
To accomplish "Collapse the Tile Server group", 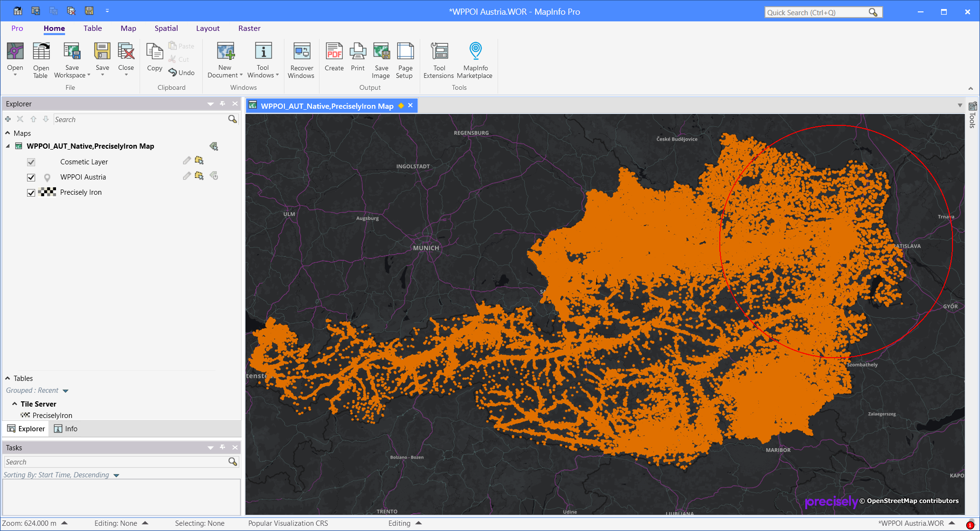I will [15, 404].
